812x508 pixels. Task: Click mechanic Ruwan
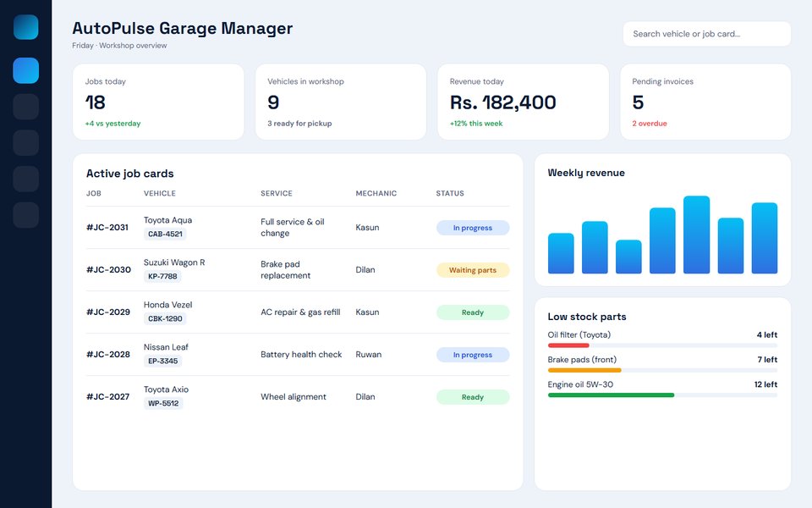pyautogui.click(x=368, y=355)
